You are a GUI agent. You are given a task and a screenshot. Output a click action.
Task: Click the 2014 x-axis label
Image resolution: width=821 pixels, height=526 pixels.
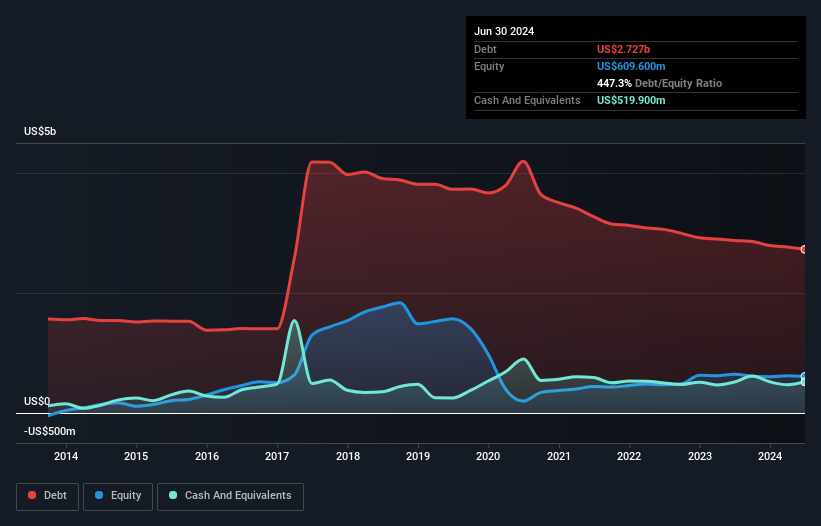point(66,456)
